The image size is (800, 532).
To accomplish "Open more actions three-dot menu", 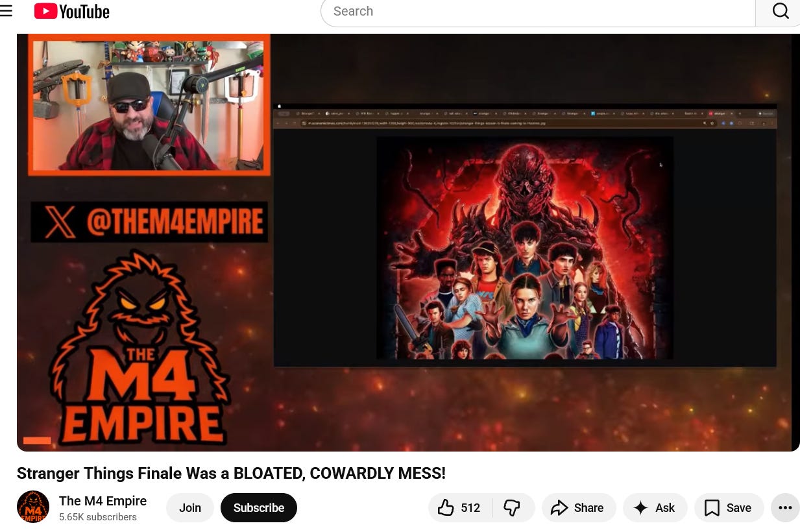I will tap(785, 507).
